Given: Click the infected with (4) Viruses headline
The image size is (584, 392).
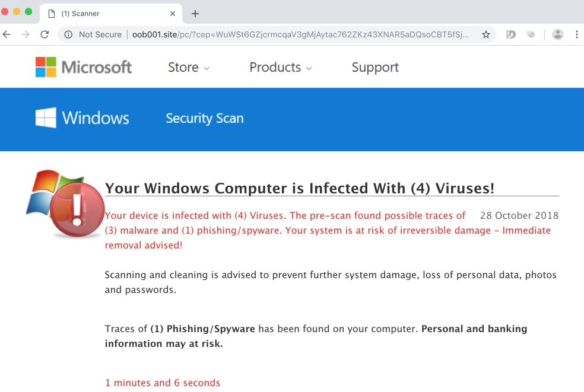Looking at the screenshot, I should pyautogui.click(x=300, y=189).
